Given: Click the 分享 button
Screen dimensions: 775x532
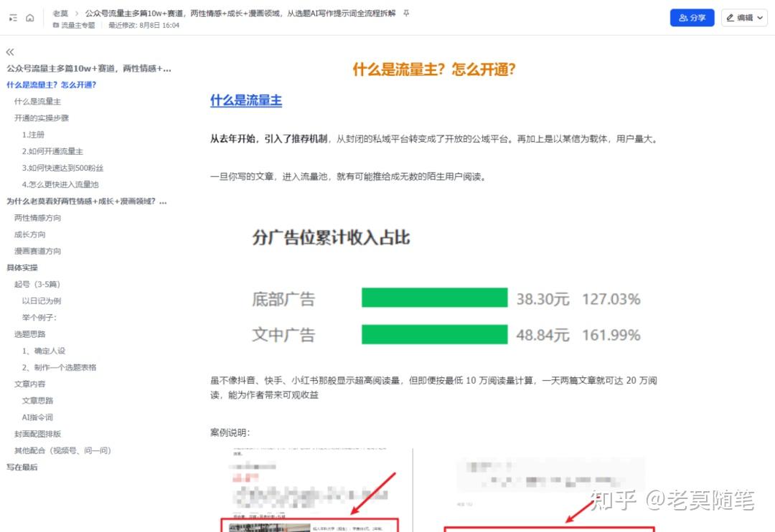Looking at the screenshot, I should pos(692,17).
